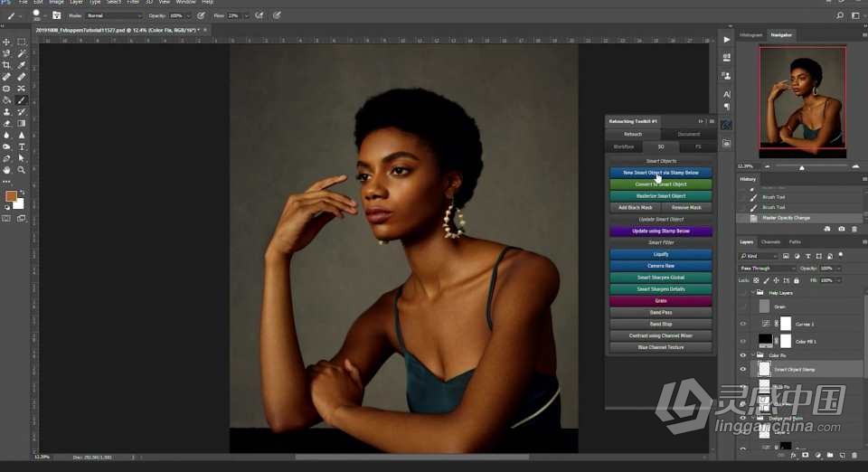Select the Rectangular Marquee tool

click(x=21, y=42)
